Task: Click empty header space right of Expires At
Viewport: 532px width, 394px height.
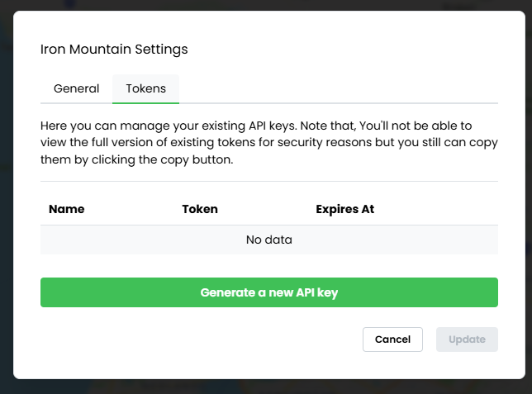Action: 438,209
